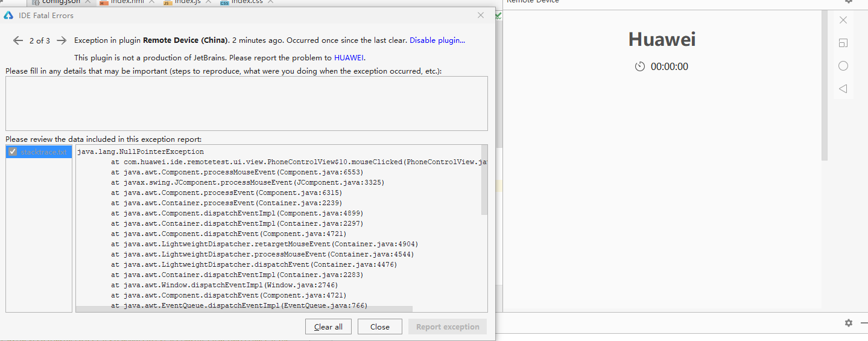Tap the triangle Back icon in Remote Device

(843, 89)
